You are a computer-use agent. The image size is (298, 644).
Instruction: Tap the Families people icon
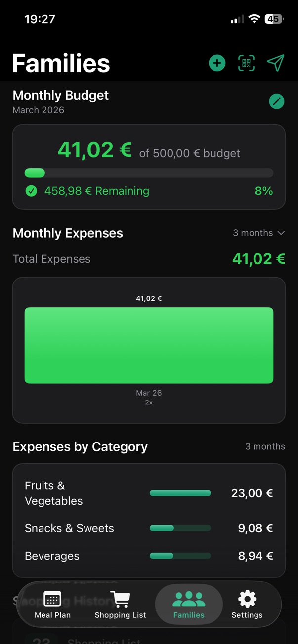coord(189,599)
